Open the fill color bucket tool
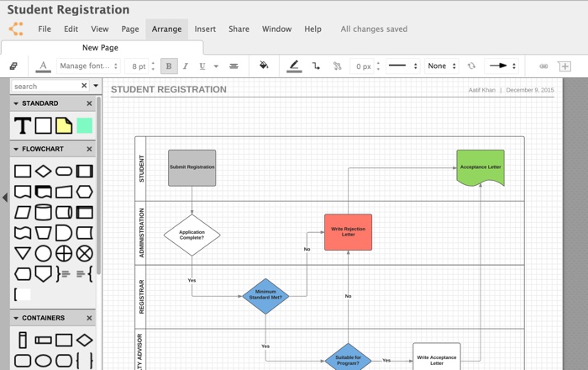 [264, 66]
